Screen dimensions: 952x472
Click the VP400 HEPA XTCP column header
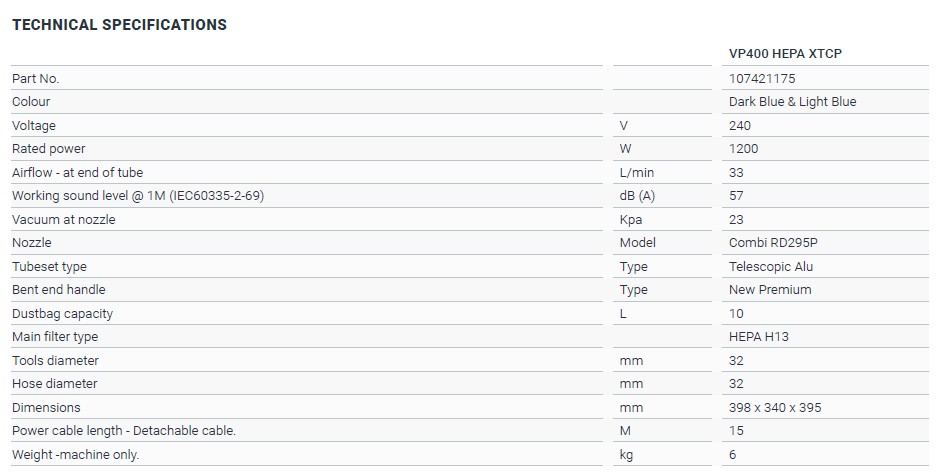coord(785,54)
